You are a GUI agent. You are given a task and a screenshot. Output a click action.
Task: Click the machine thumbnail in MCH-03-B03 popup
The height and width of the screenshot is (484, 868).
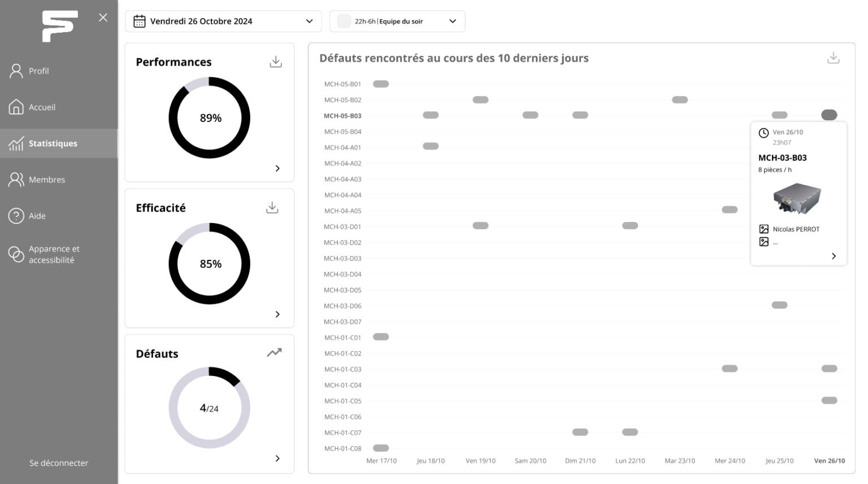pyautogui.click(x=797, y=198)
